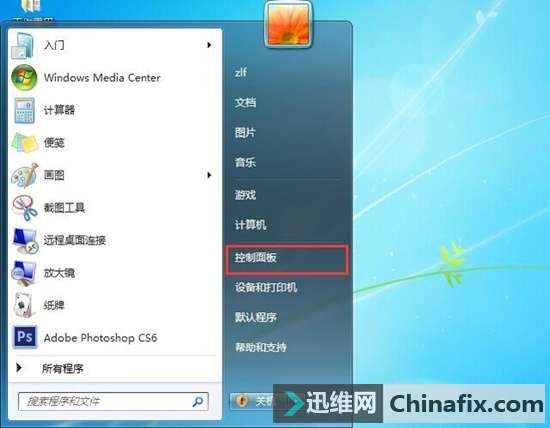The width and height of the screenshot is (550, 428).
Task: Launch the 放大镜 magnifier icon
Action: point(24,273)
